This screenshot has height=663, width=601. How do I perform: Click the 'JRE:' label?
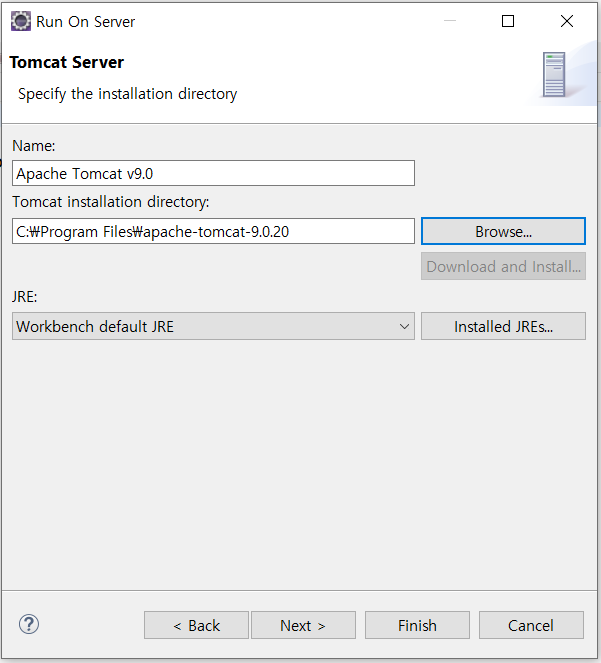(x=25, y=297)
